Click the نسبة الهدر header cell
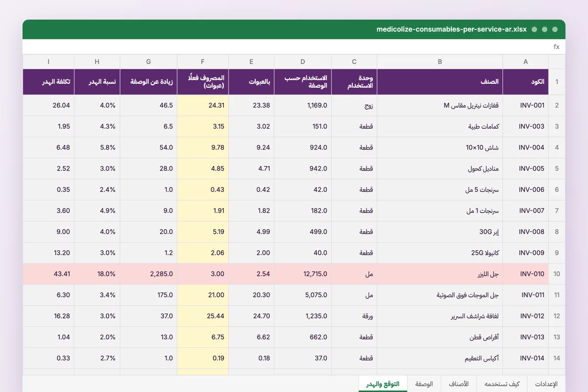The image size is (588, 392). (x=97, y=82)
